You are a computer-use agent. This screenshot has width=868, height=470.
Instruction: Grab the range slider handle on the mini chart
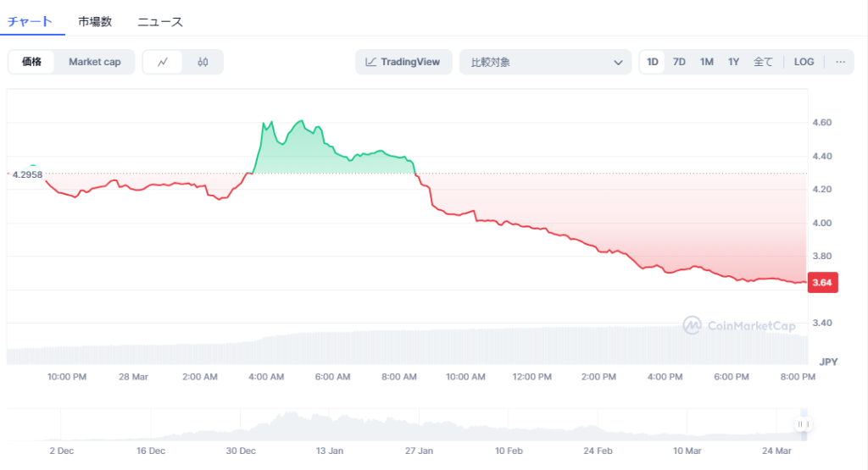(x=801, y=424)
